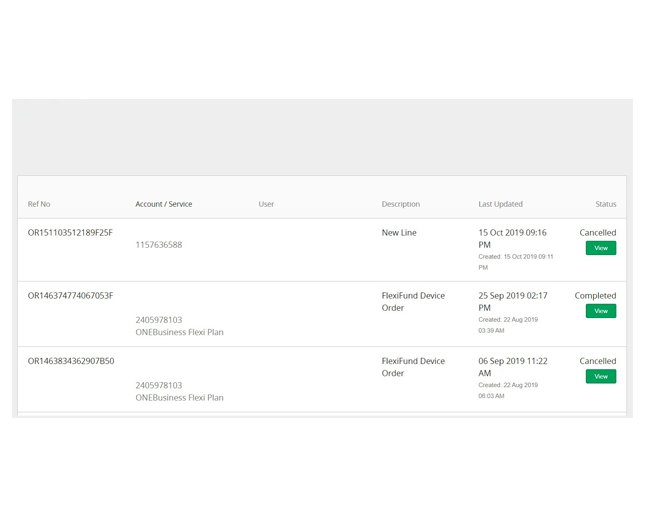Click ONEBusiness Flexi Plan in last row
The image size is (645, 517).
coord(179,398)
